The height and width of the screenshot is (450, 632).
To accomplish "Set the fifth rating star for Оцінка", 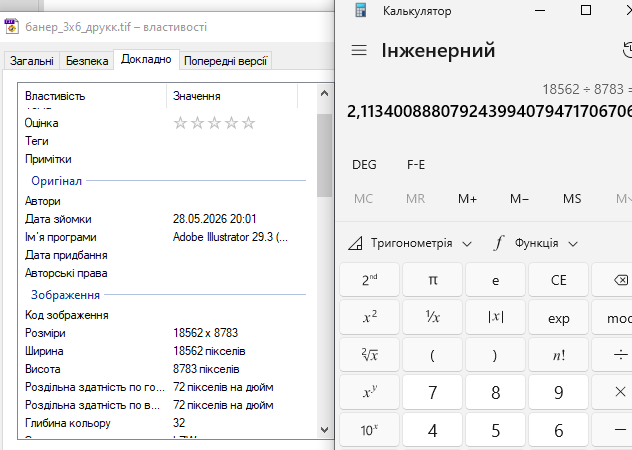I will point(249,123).
